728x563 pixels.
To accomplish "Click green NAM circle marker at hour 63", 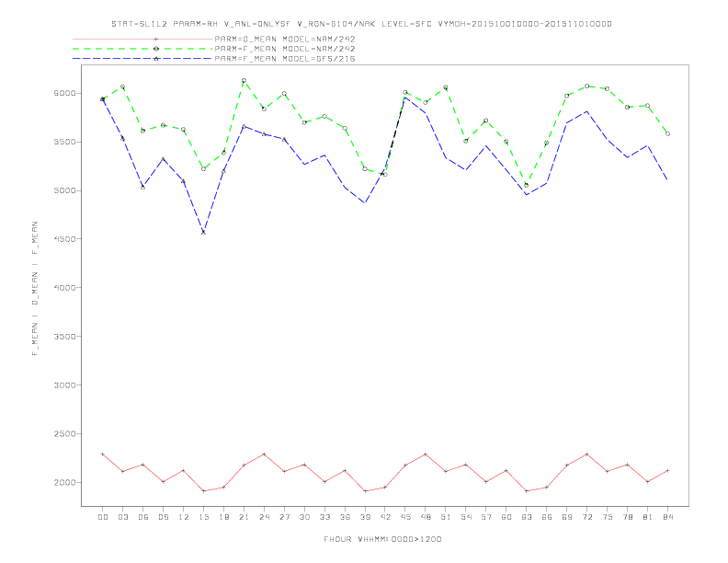I will click(527, 185).
